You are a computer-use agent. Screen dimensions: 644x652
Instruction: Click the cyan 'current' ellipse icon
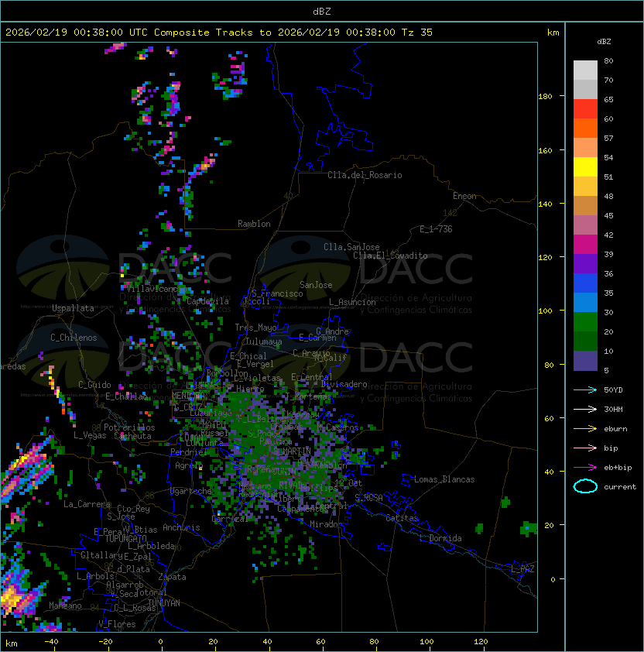[585, 486]
